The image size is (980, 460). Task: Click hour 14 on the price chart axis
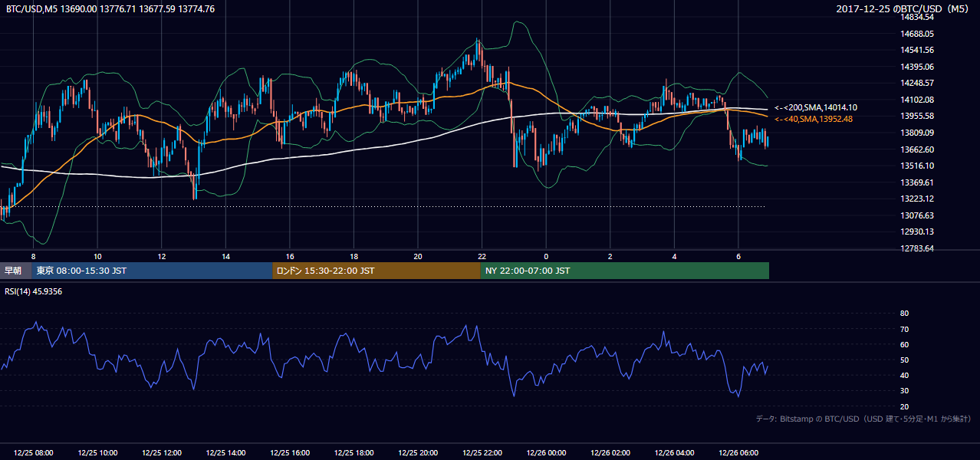pyautogui.click(x=225, y=256)
